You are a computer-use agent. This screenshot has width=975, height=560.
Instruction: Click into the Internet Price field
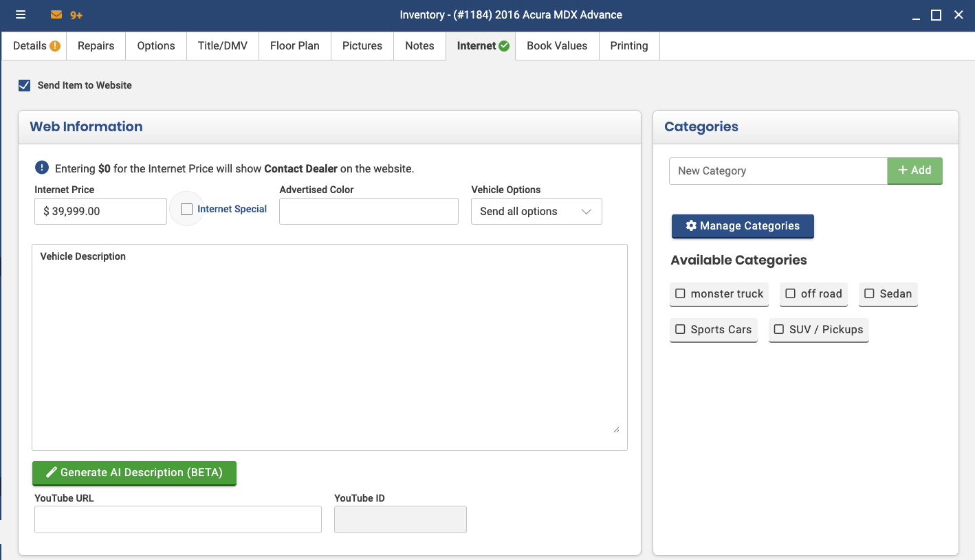100,212
